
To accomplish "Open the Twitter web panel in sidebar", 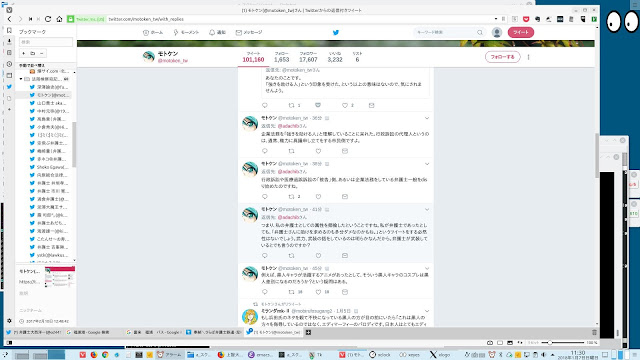I will pyautogui.click(x=9, y=87).
